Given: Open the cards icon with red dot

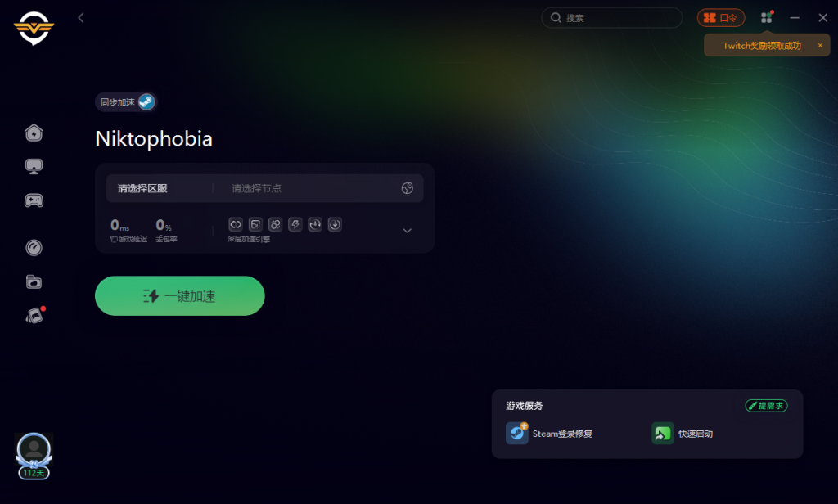Looking at the screenshot, I should pos(34,315).
